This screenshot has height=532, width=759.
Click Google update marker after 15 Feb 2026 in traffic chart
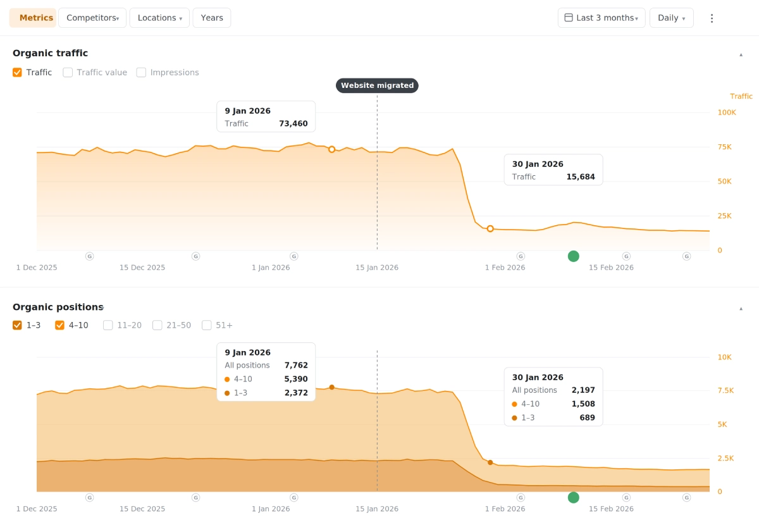[626, 256]
